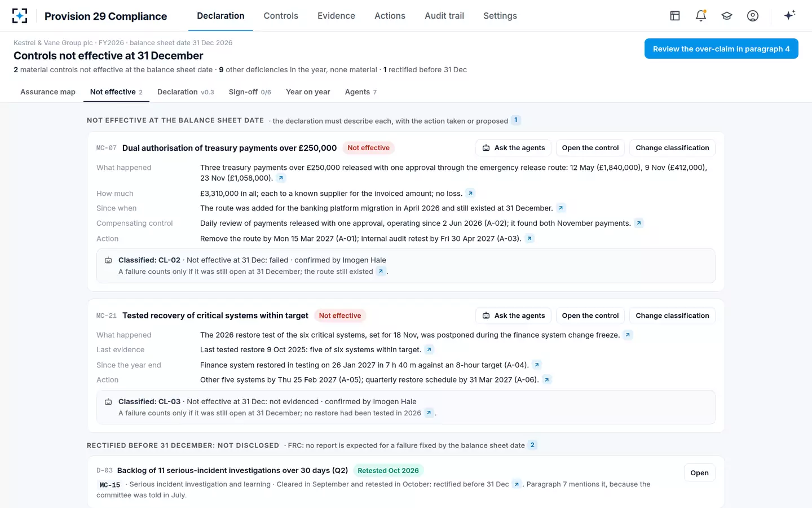Viewport: 812px width, 508px height.
Task: Open the Declaration v0.3 sub-tab
Action: [x=186, y=92]
